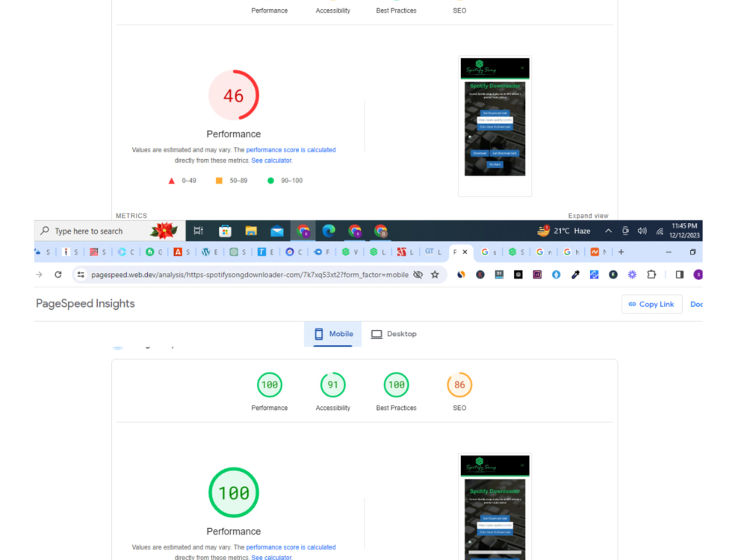The width and height of the screenshot is (747, 560).
Task: Open 'See calculator' link under score 46
Action: (x=271, y=161)
